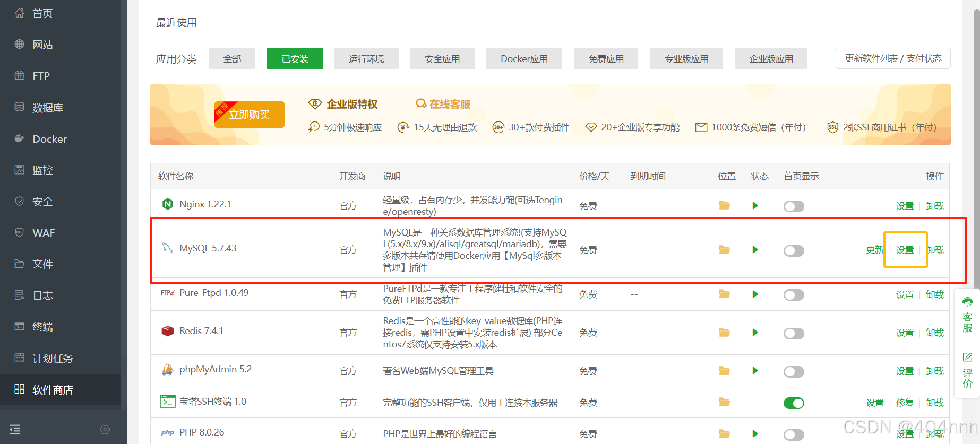Click Redis status play icon

pos(755,332)
